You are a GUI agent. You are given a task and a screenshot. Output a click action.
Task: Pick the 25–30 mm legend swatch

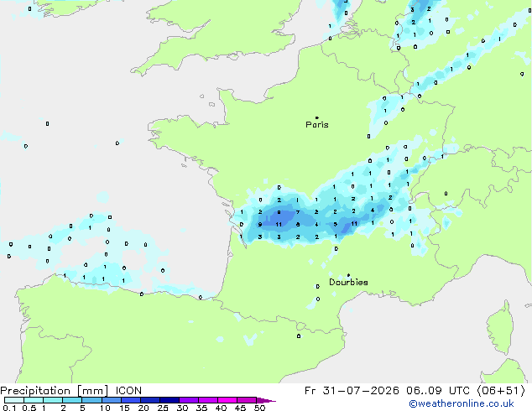[170, 400]
